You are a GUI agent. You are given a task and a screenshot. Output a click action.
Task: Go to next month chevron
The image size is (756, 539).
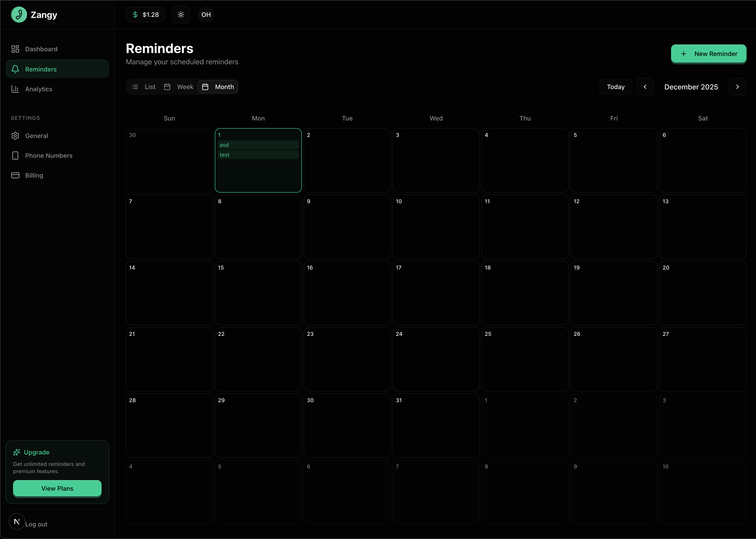pos(737,87)
